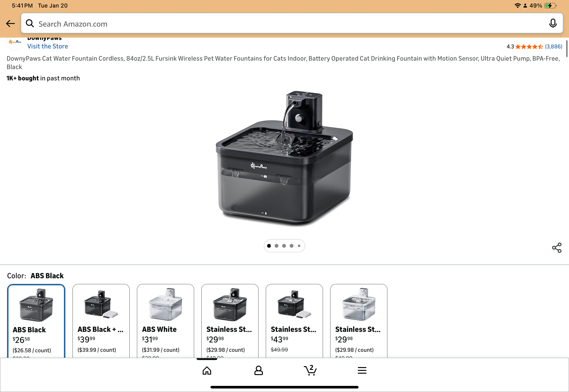Jump to the second image carousel dot

point(277,246)
